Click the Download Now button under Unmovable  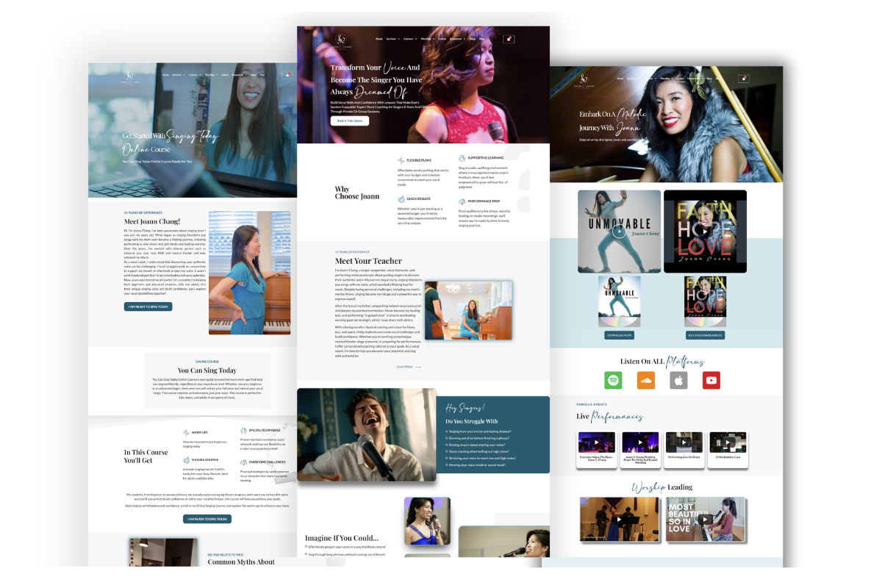(619, 335)
